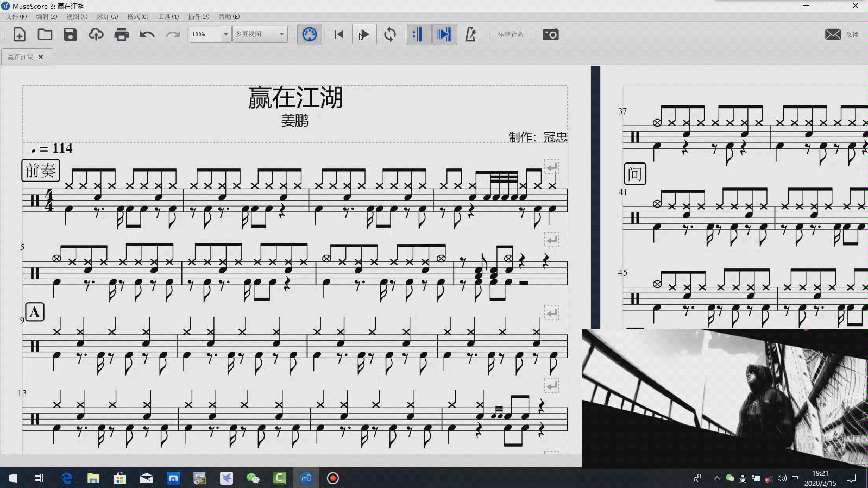Viewport: 868px width, 488px height.
Task: Open the Windows notification center
Action: click(x=851, y=478)
